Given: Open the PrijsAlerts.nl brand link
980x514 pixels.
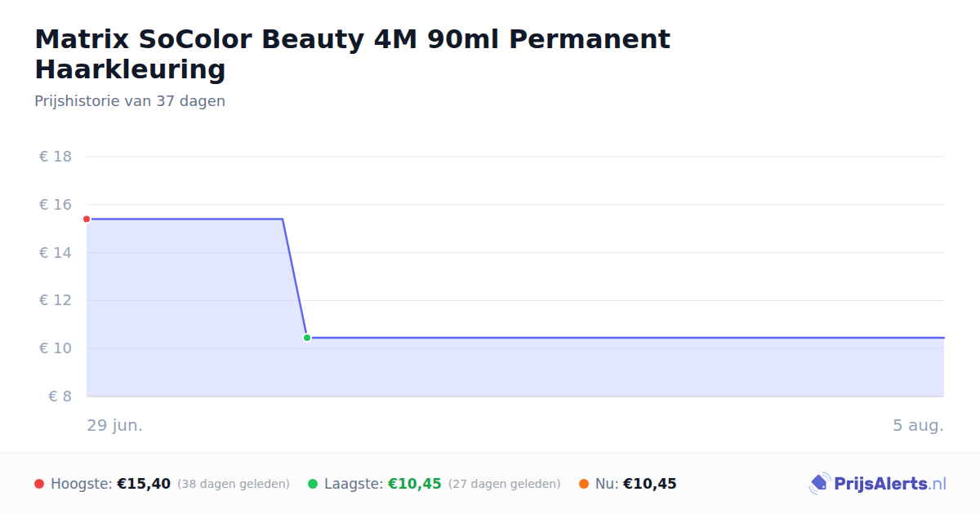Looking at the screenshot, I should pos(878,484).
